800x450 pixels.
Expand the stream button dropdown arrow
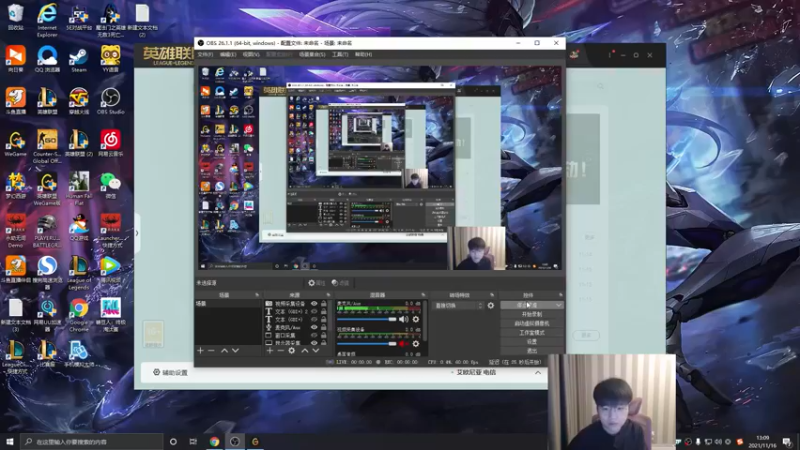point(559,305)
